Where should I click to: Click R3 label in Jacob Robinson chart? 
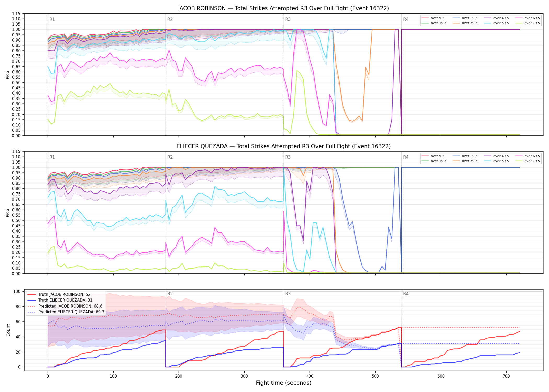click(288, 19)
